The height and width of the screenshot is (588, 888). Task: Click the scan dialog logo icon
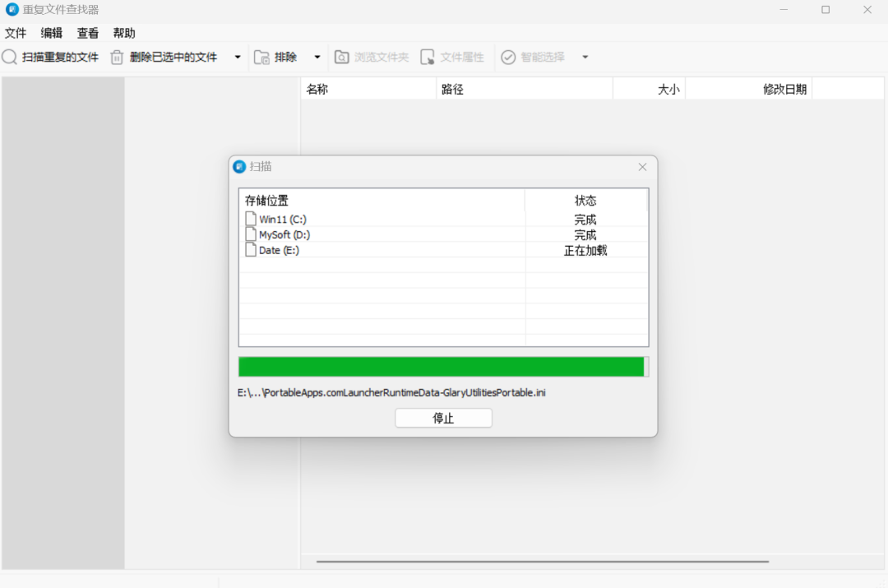239,167
